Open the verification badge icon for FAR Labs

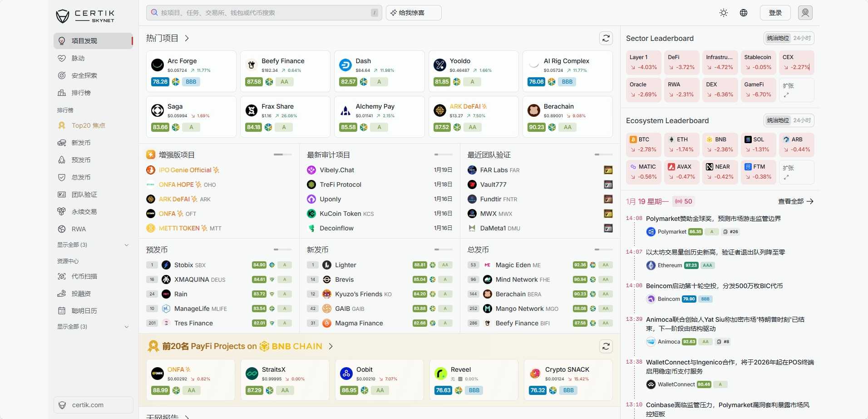(608, 170)
